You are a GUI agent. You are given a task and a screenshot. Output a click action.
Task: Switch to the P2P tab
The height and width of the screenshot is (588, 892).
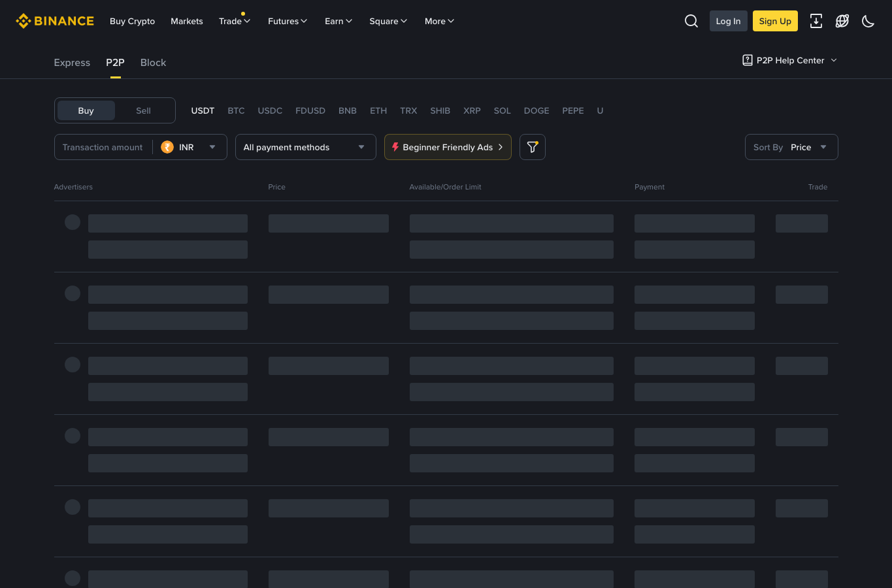tap(115, 63)
